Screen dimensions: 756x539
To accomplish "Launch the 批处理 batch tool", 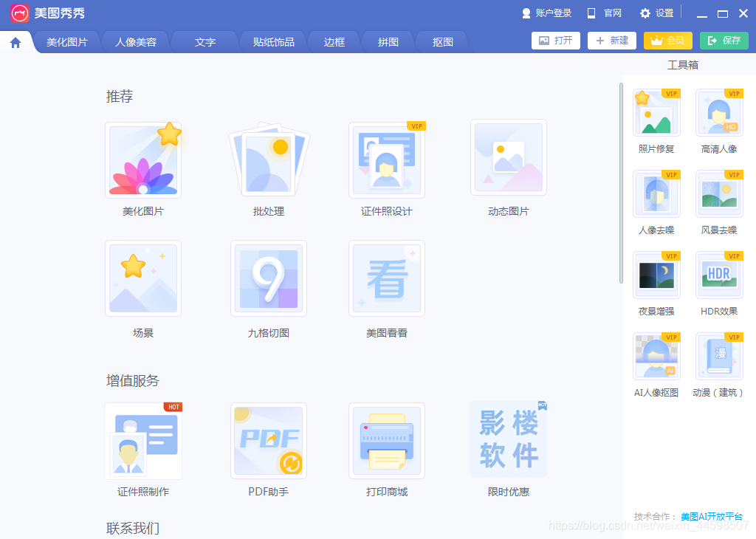I will [269, 160].
